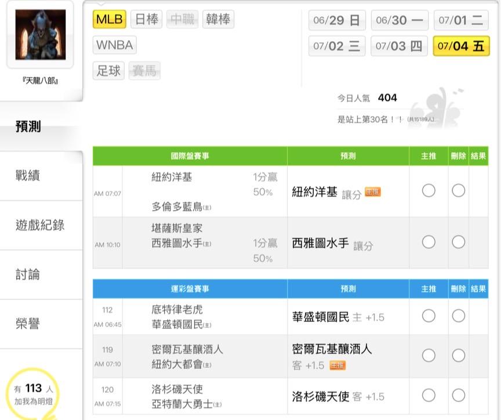Image resolution: width=504 pixels, height=420 pixels.
Task: Choose date 07/02 三
Action: 337,46
